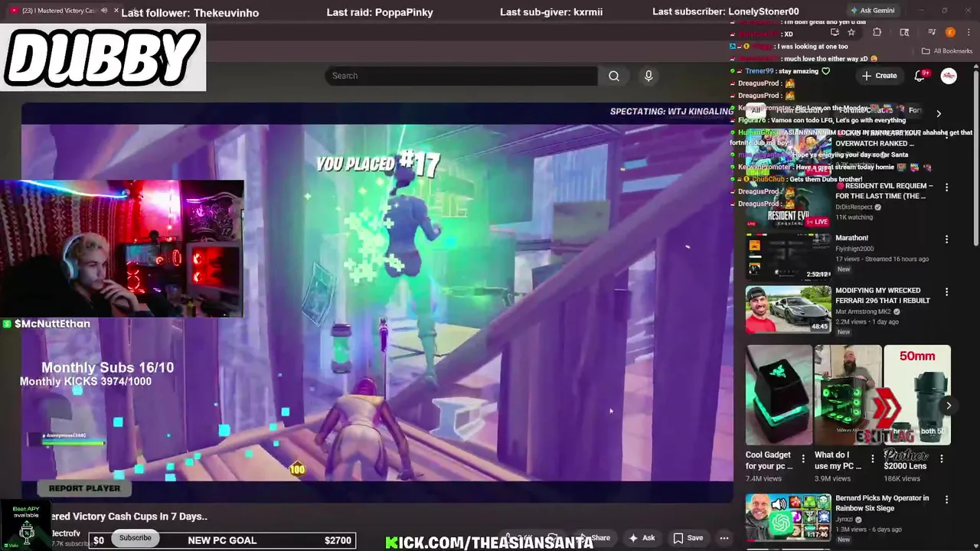The image size is (980, 551).
Task: Show more filter chips with right chevron
Action: (939, 114)
